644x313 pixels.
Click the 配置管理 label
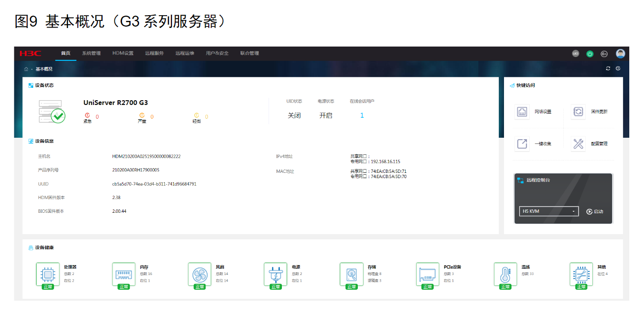tap(599, 143)
